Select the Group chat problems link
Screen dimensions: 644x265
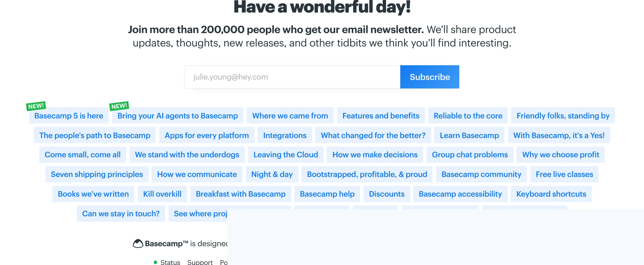[470, 154]
